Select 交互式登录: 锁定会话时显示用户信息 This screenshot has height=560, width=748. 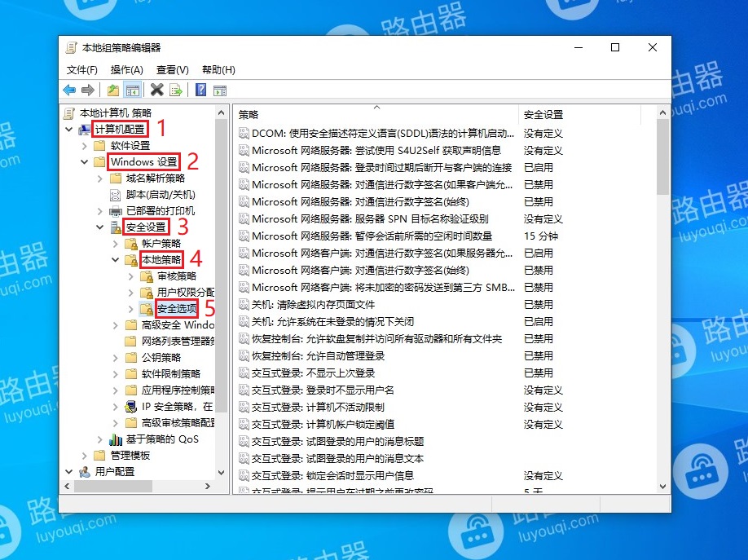[333, 475]
